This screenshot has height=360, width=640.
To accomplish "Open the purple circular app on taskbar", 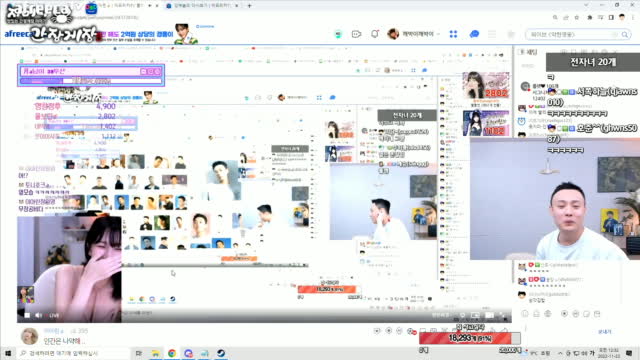I will pos(188,353).
